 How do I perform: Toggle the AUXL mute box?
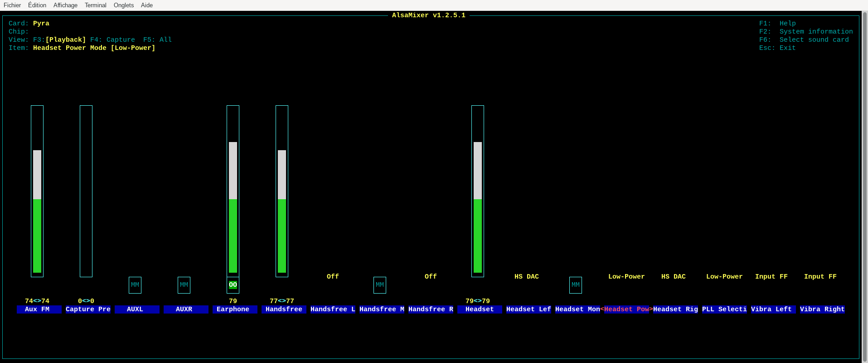[x=135, y=285]
